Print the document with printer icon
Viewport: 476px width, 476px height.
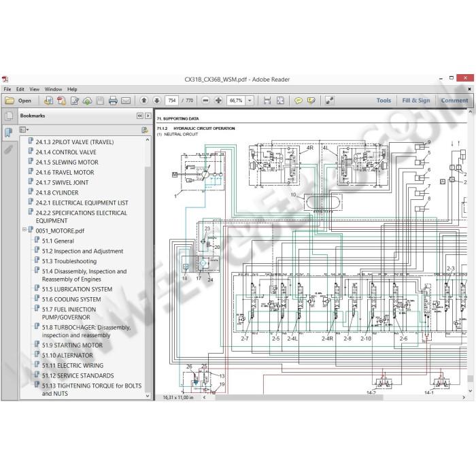coord(113,101)
